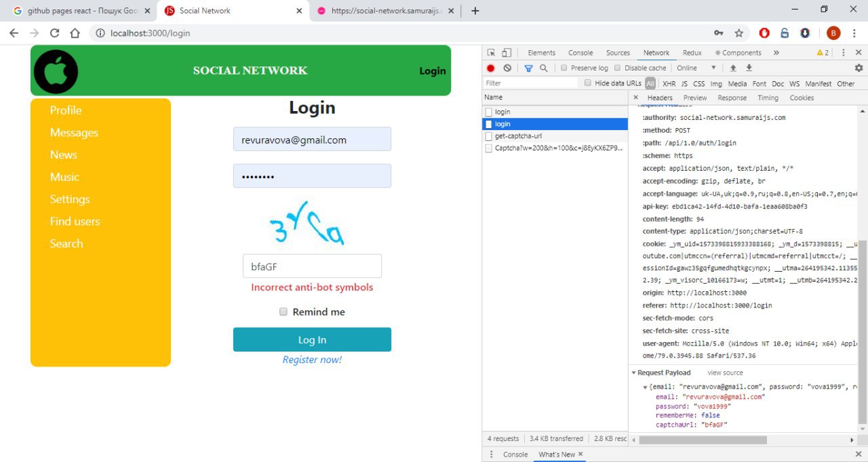Screen dimensions: 868x462
Task: Bookmark this page with the star icon
Action: [739, 33]
